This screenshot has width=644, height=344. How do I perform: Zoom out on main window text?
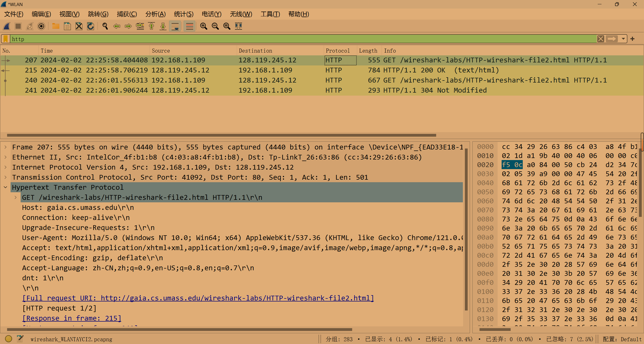click(x=215, y=26)
